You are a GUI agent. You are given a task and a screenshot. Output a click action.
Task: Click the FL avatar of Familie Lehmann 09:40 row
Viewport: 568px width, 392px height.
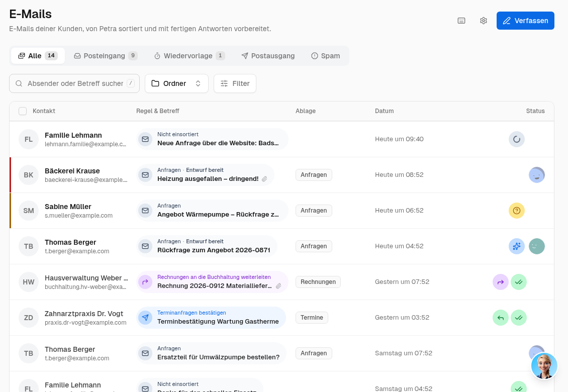[x=29, y=139]
